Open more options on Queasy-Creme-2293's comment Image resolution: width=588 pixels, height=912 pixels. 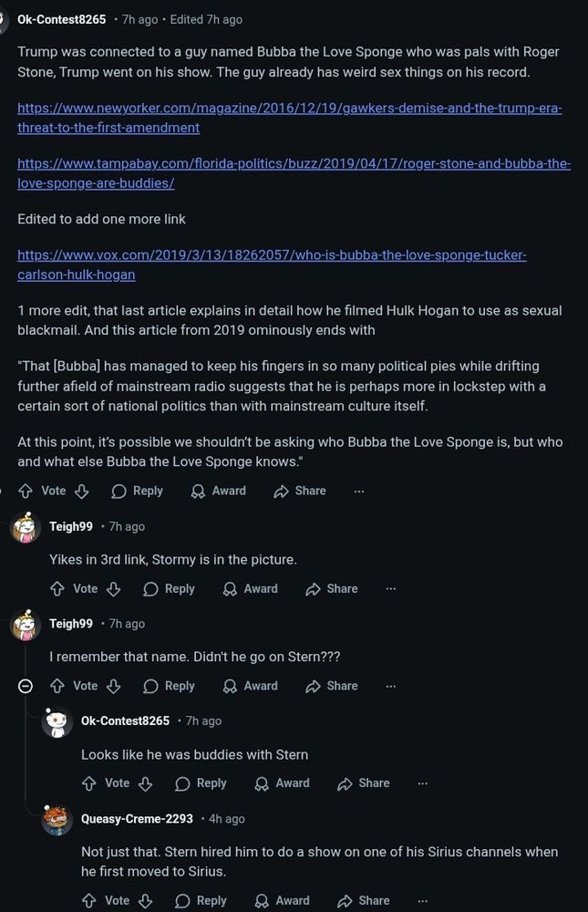tap(422, 900)
